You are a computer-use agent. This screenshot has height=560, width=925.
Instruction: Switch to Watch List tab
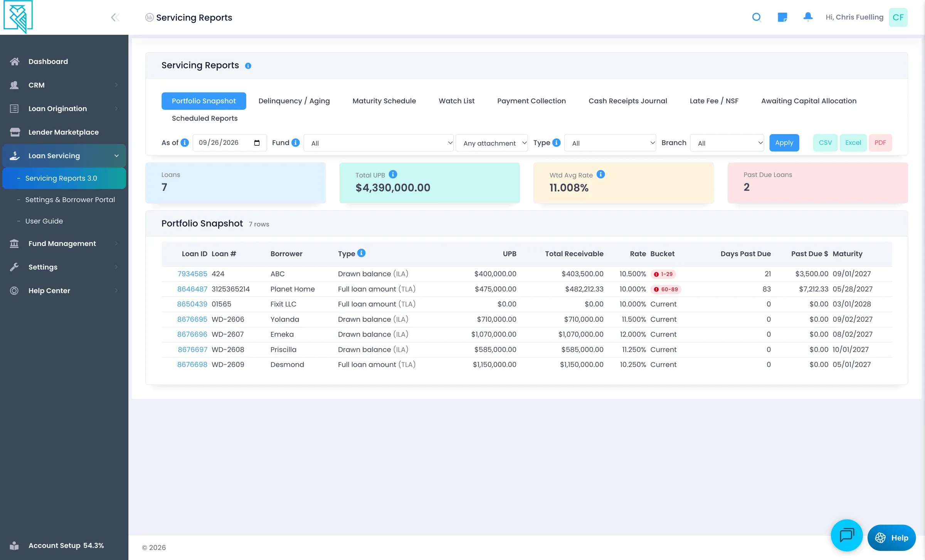coord(456,101)
